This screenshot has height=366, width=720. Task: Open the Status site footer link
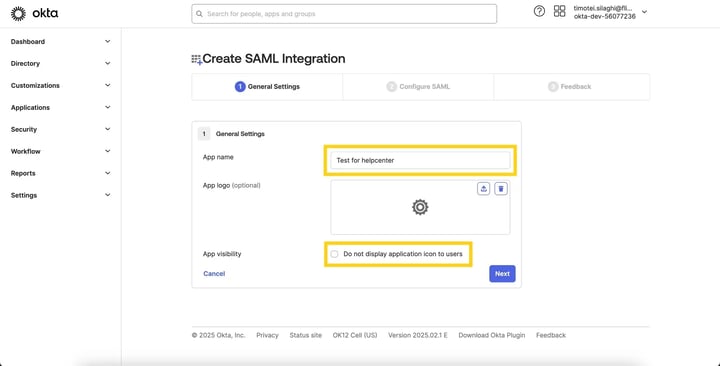point(305,335)
